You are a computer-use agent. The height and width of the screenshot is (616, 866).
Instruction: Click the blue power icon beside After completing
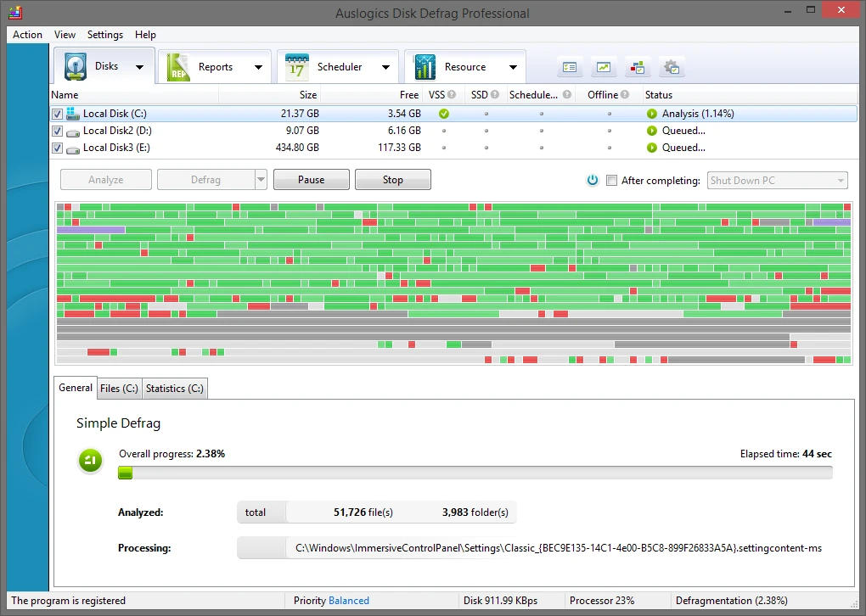tap(593, 180)
